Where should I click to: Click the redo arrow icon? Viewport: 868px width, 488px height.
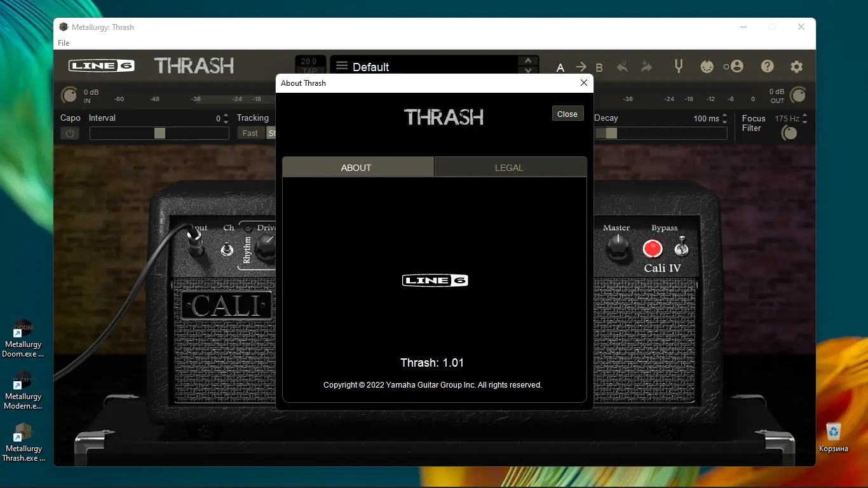(647, 66)
